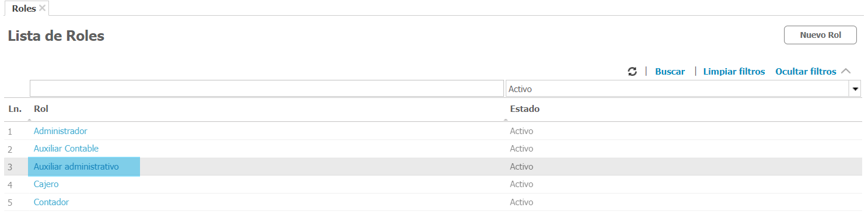Focus the Rol filter text field

[x=267, y=89]
